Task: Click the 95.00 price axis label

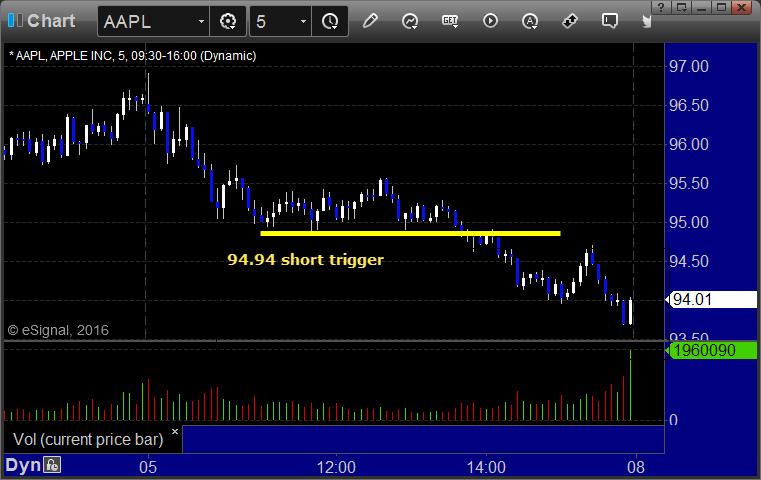Action: (689, 222)
